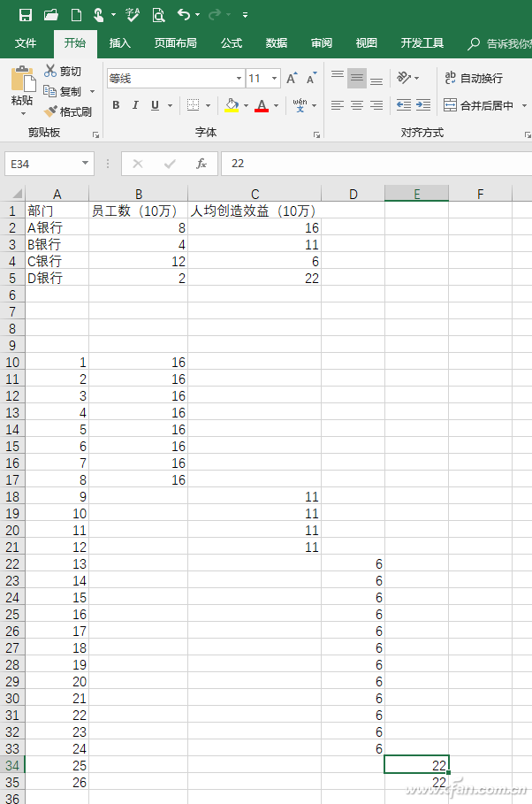532x804 pixels.
Task: Expand the Name Box E34 dropdown
Action: pos(85,164)
